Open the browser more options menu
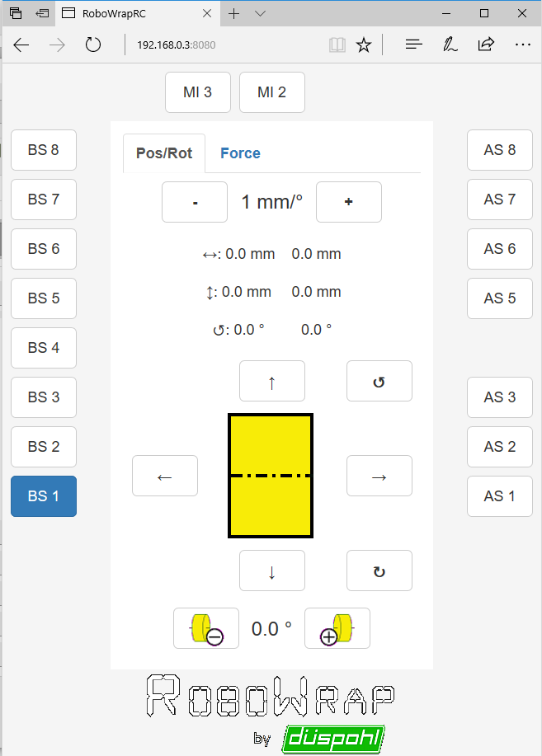The height and width of the screenshot is (756, 542). pos(522,45)
